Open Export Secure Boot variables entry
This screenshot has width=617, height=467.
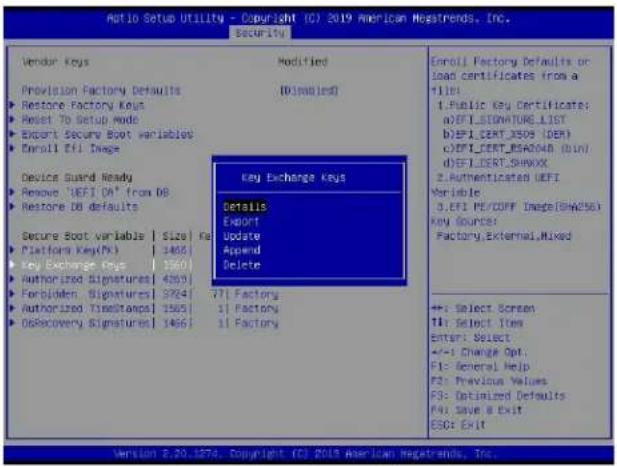[x=107, y=134]
